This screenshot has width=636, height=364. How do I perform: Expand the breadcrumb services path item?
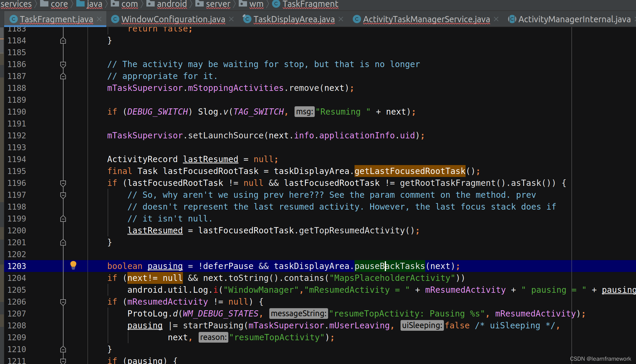pos(16,4)
